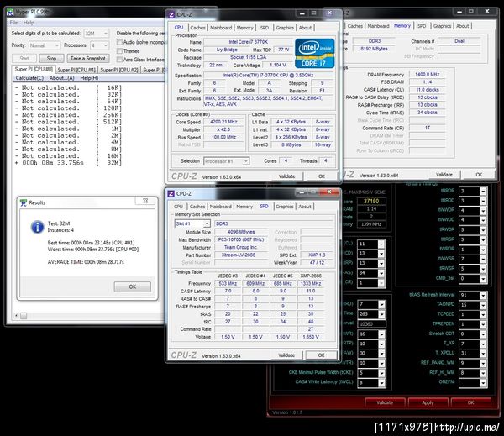Click the Results dialog title icon
504x436 pixels.
(24, 202)
